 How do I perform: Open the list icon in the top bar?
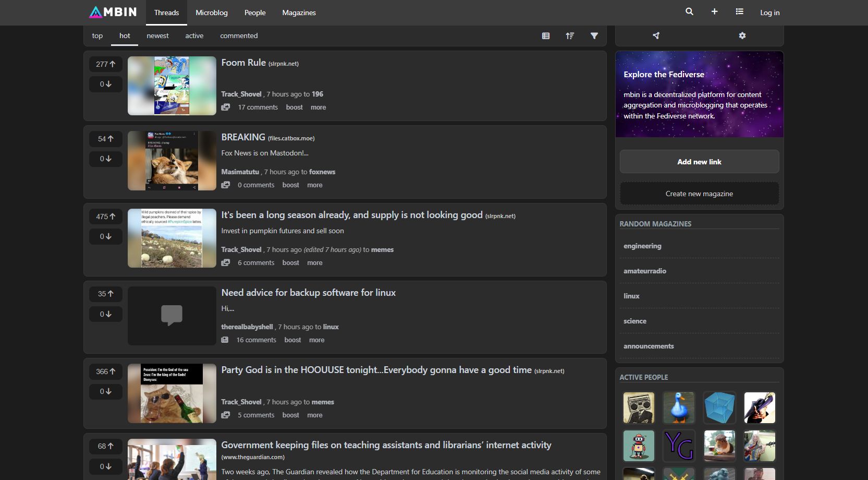pos(739,11)
